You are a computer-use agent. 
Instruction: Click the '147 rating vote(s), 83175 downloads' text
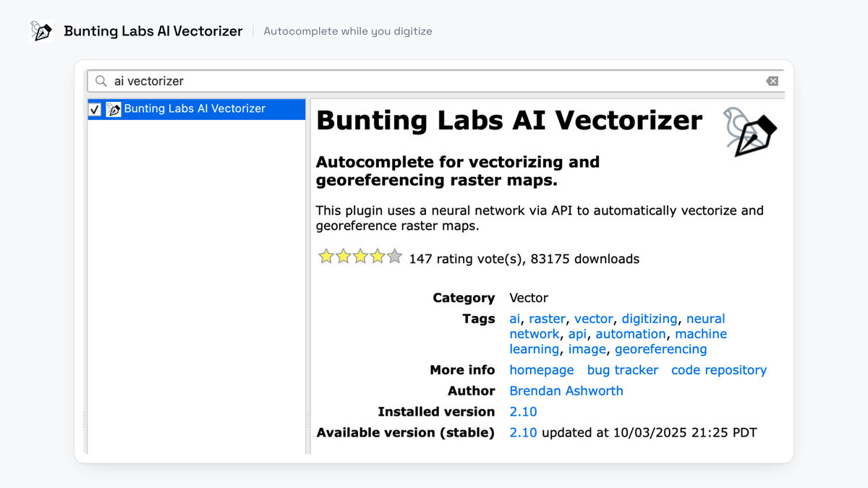(x=524, y=259)
